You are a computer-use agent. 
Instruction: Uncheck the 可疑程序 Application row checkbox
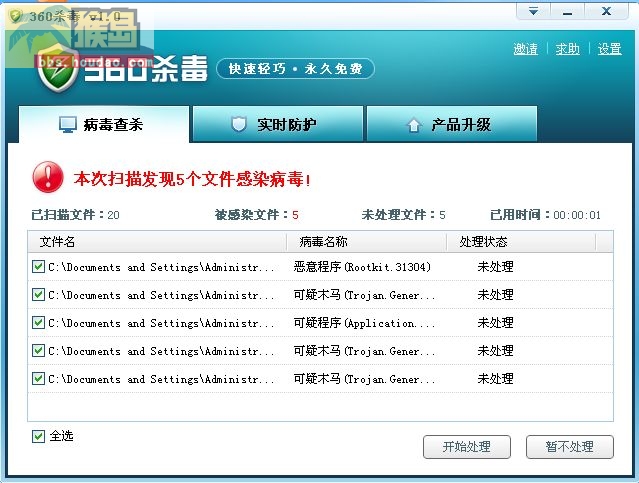38,322
